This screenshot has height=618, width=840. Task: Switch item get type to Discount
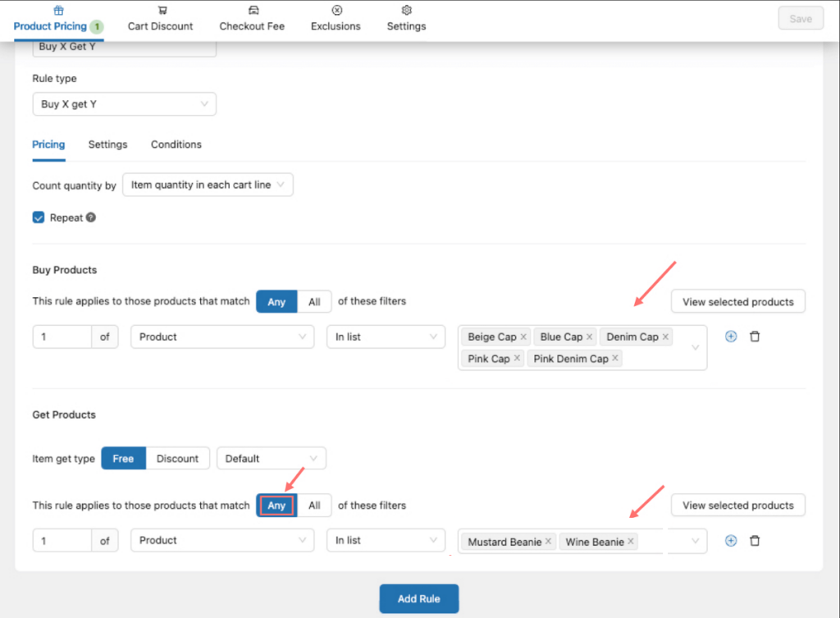coord(177,459)
